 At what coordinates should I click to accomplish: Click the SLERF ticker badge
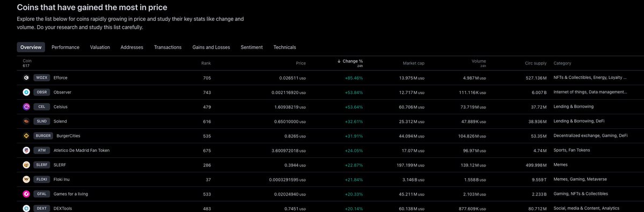(x=41, y=165)
